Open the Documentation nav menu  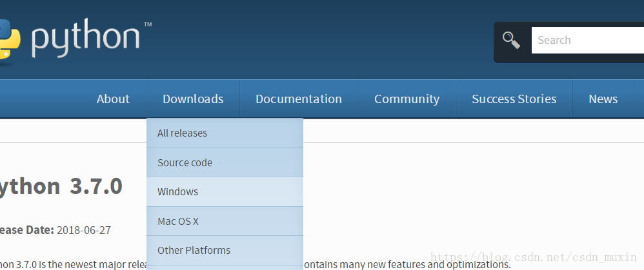(x=299, y=99)
